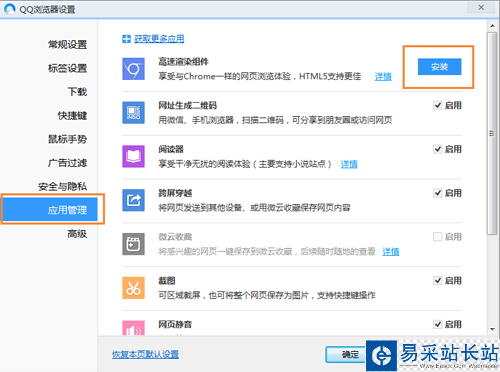
Task: Click the scrollbar down arrow
Action: click(x=492, y=329)
